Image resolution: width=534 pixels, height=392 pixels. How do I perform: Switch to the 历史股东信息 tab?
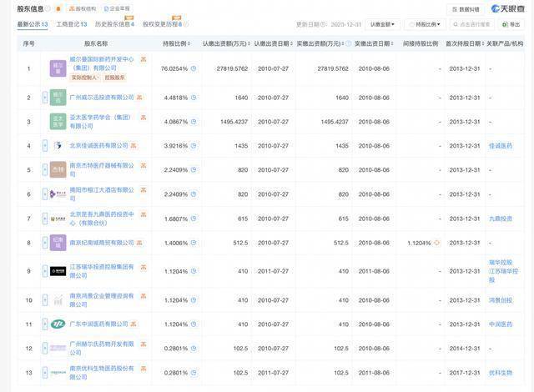pyautogui.click(x=115, y=25)
